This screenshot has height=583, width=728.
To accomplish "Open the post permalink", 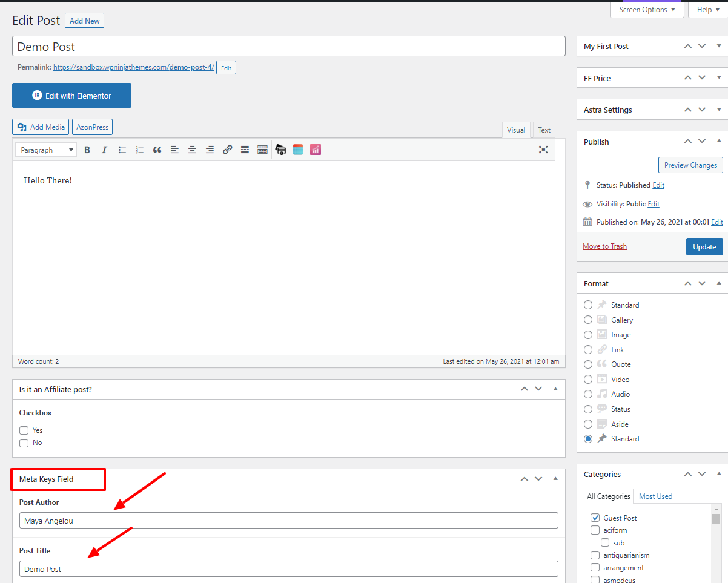I will point(133,67).
